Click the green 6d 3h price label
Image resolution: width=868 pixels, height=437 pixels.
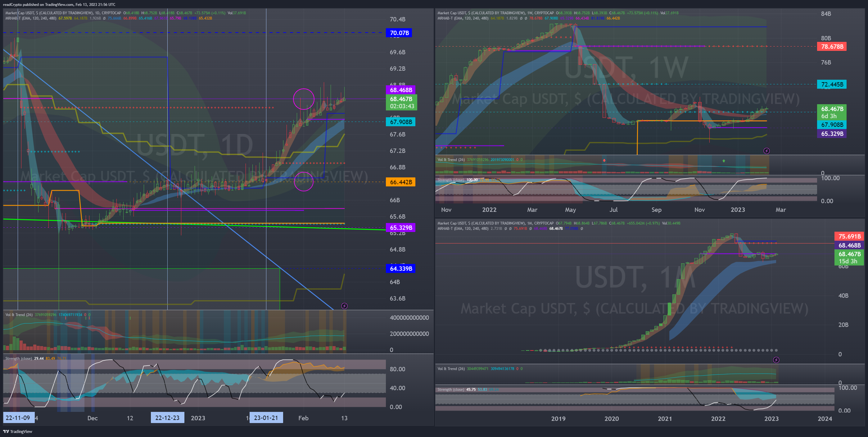click(832, 113)
